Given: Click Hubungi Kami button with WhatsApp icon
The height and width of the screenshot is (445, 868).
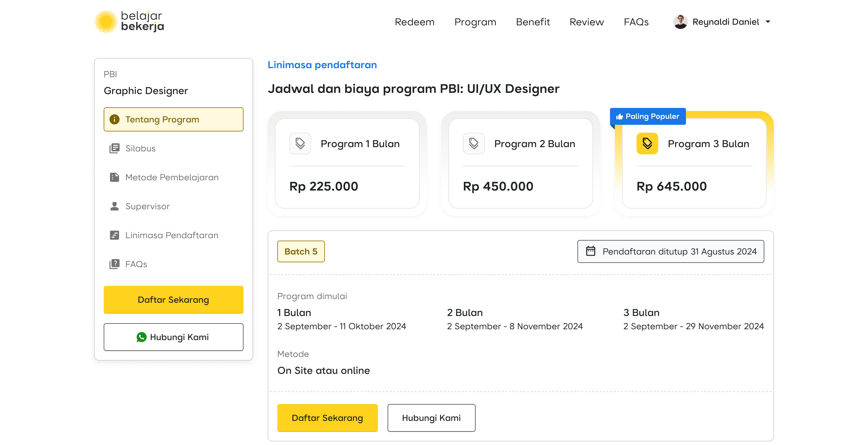Looking at the screenshot, I should tap(173, 337).
